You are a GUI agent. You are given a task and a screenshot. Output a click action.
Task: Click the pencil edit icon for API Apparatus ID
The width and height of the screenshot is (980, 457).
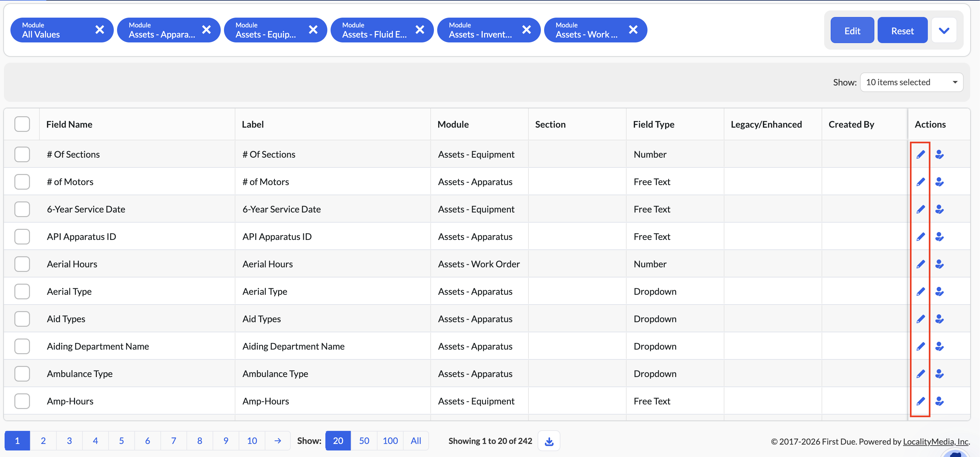click(920, 236)
